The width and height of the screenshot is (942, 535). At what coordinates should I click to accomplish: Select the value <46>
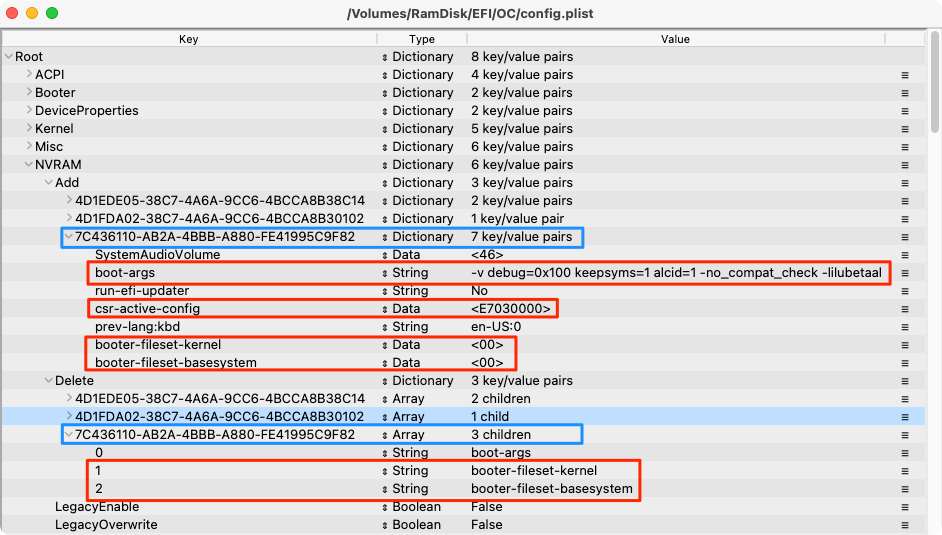click(487, 255)
